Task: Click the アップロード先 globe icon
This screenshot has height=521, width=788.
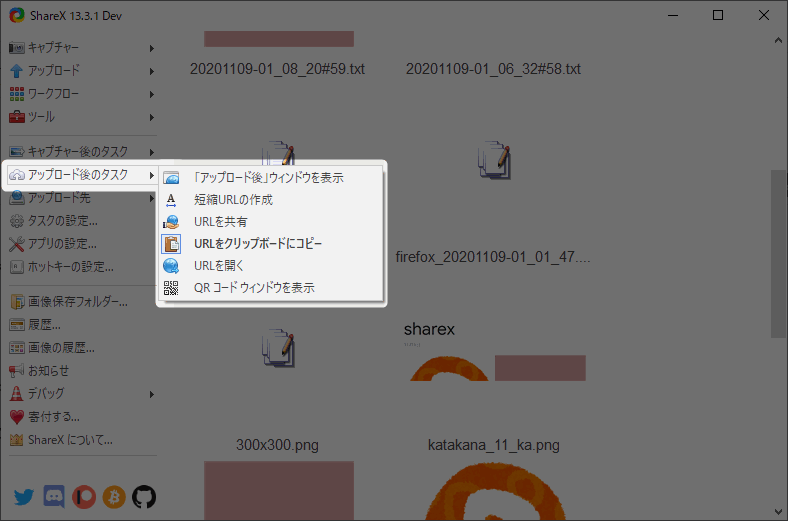Action: (17, 198)
